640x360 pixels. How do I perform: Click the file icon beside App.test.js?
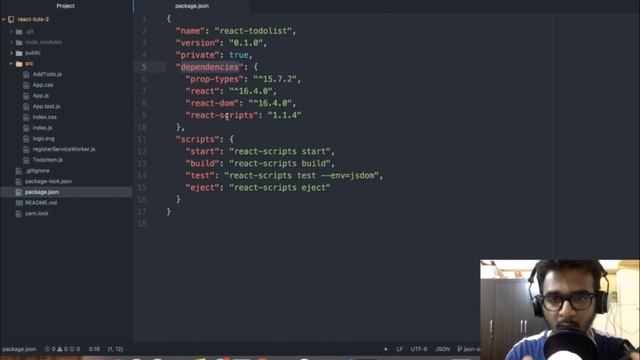[26, 107]
